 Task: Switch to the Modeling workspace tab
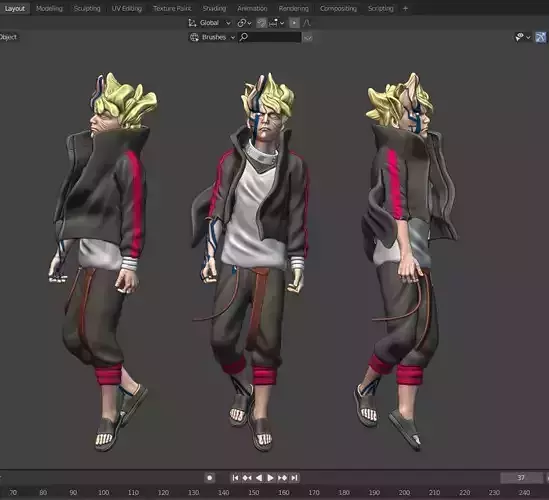click(x=49, y=8)
